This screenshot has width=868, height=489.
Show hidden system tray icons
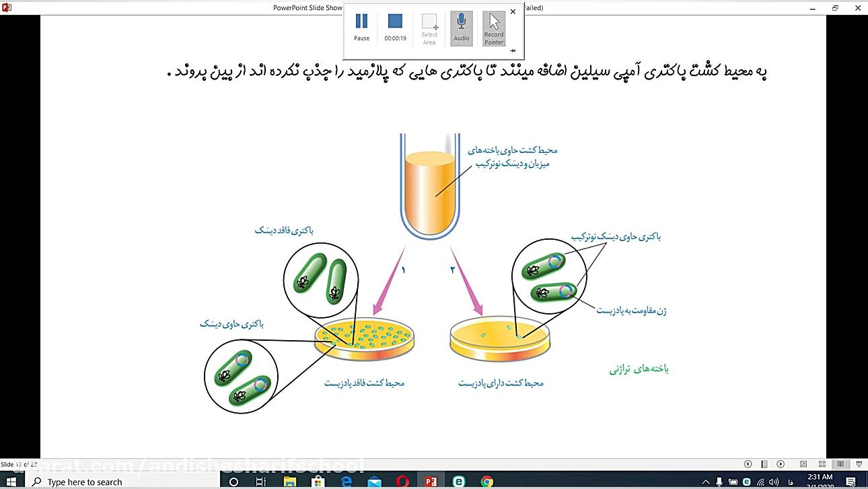tap(706, 482)
